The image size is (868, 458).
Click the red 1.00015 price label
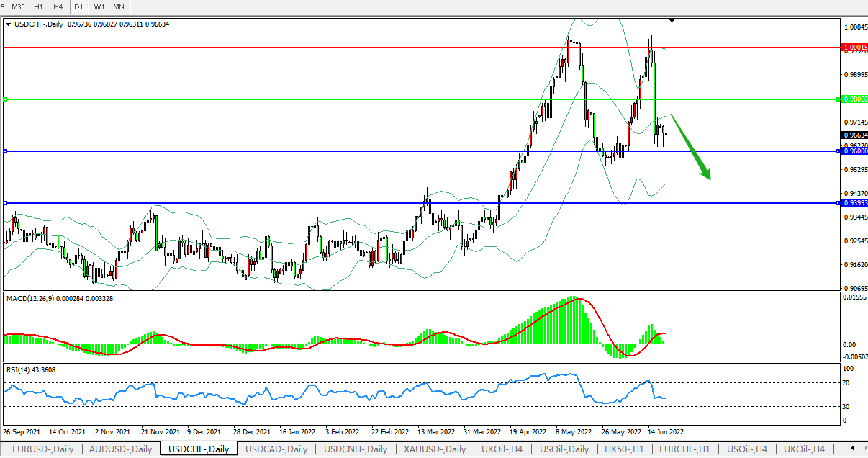[x=854, y=47]
